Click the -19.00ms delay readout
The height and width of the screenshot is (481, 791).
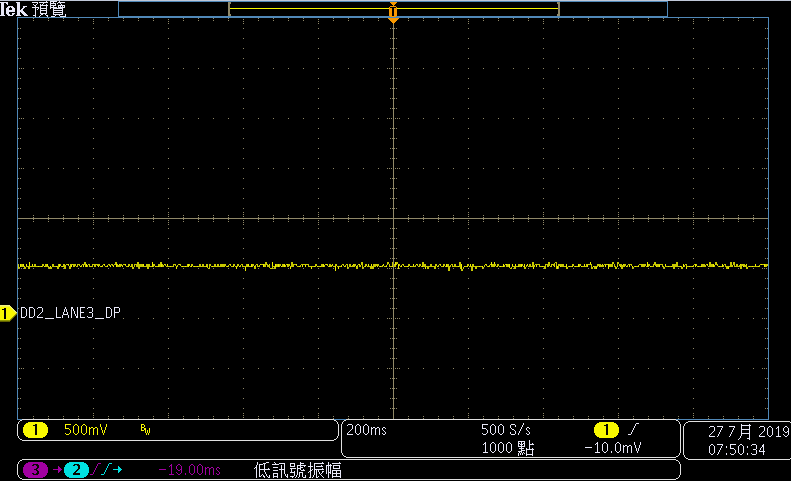coord(189,470)
